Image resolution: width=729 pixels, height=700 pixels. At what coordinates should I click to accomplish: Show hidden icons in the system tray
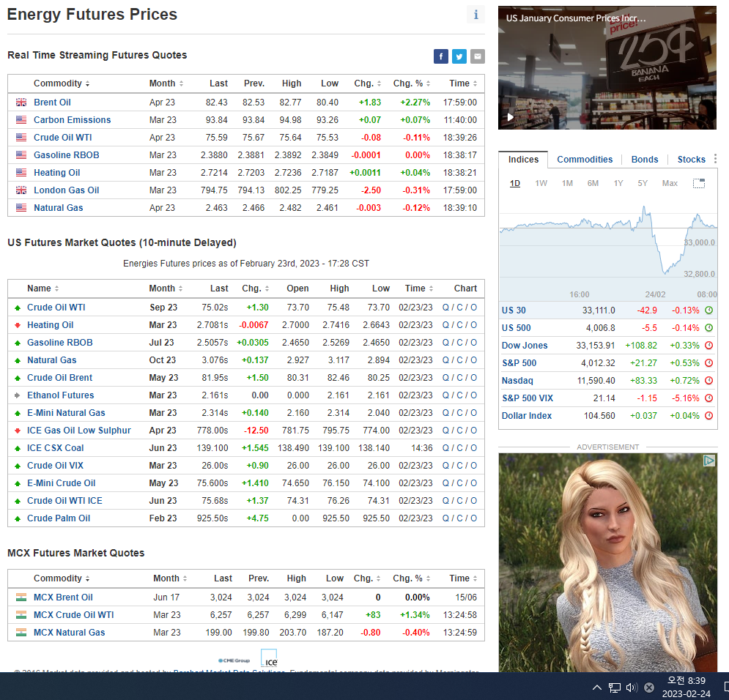(x=597, y=688)
